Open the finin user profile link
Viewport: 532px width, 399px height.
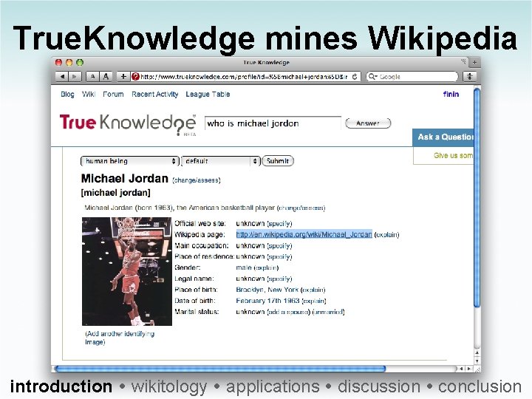451,95
